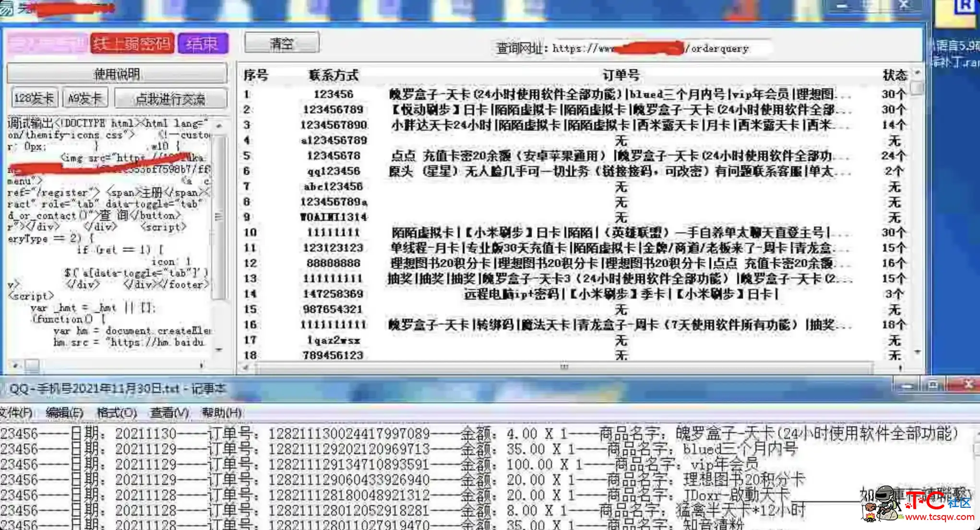Select contact 123456789 in row 2
Image resolution: width=980 pixels, height=530 pixels.
tap(334, 109)
